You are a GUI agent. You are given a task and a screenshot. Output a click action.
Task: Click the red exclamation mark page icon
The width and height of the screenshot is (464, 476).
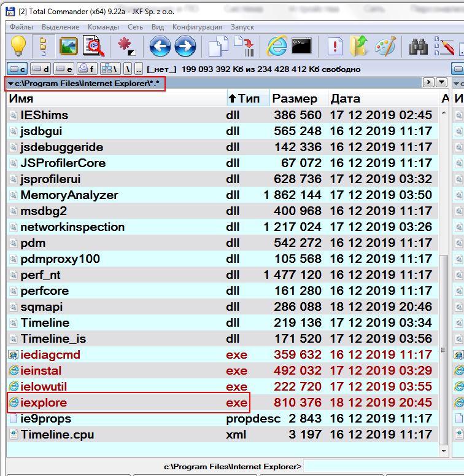tap(335, 46)
